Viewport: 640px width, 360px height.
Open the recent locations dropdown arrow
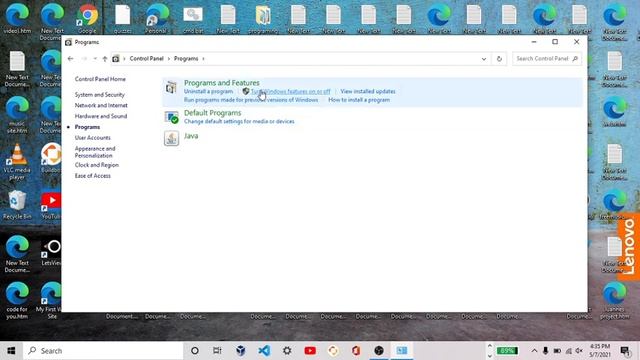pos(95,59)
